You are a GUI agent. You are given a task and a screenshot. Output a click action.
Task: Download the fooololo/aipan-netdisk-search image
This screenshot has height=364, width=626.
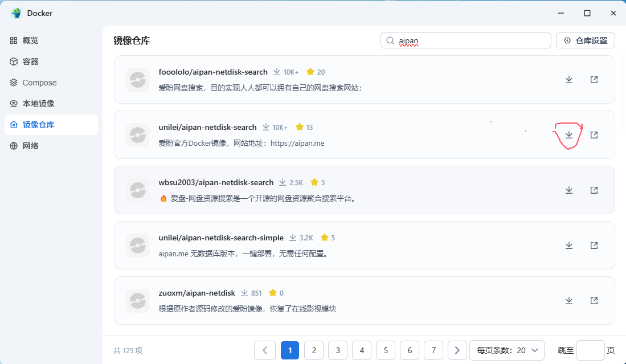(568, 80)
